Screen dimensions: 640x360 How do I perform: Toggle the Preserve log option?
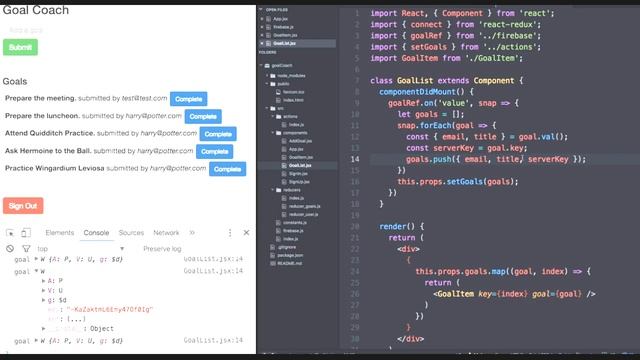162,249
